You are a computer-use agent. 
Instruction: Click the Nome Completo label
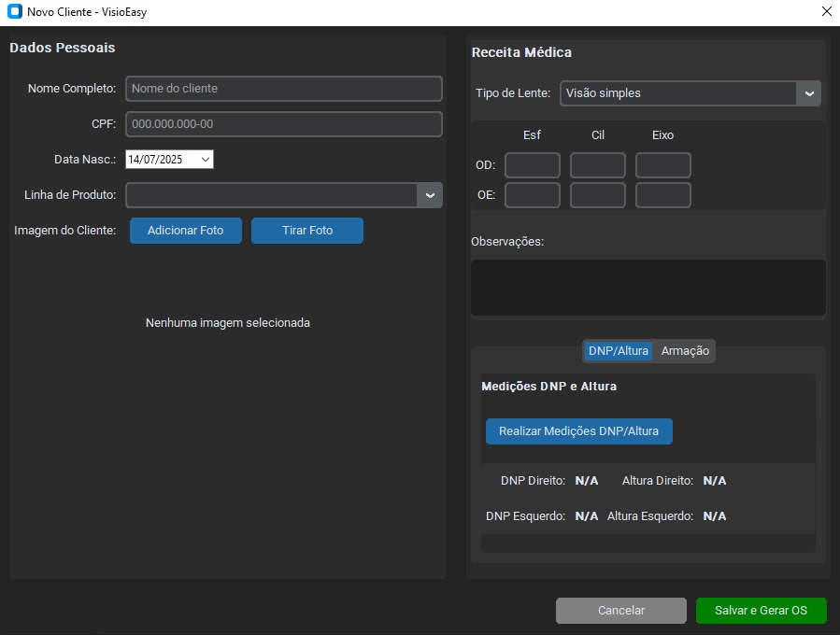[x=72, y=89]
